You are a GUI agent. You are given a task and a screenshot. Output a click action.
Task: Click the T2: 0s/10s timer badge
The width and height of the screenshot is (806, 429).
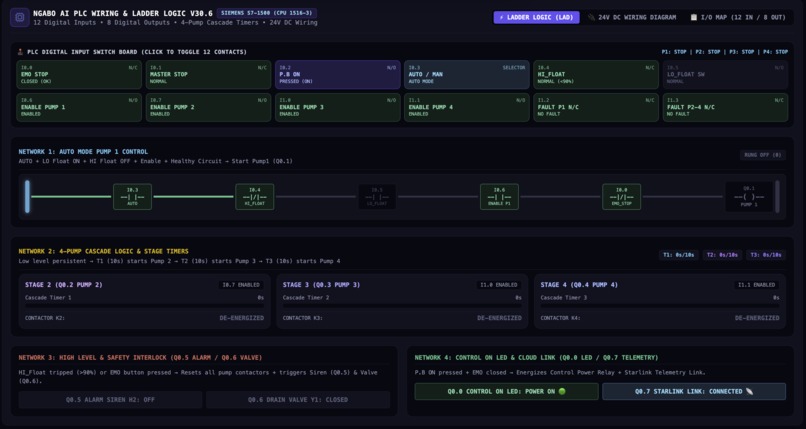(722, 255)
